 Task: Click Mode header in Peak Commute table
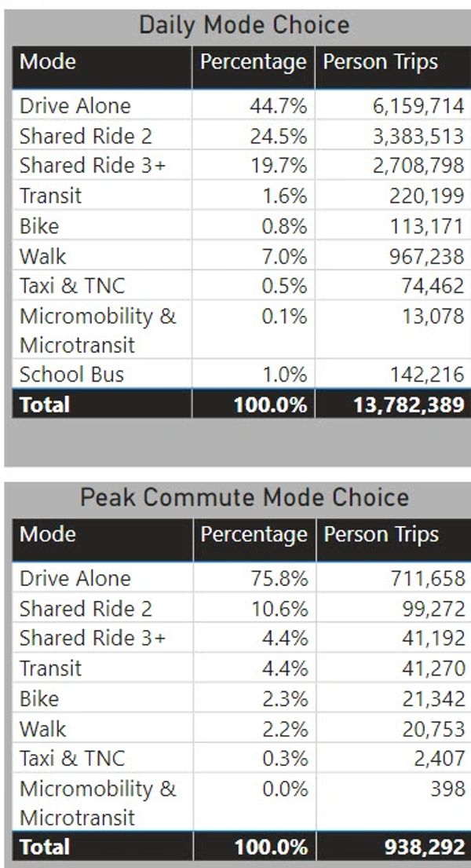(x=48, y=535)
